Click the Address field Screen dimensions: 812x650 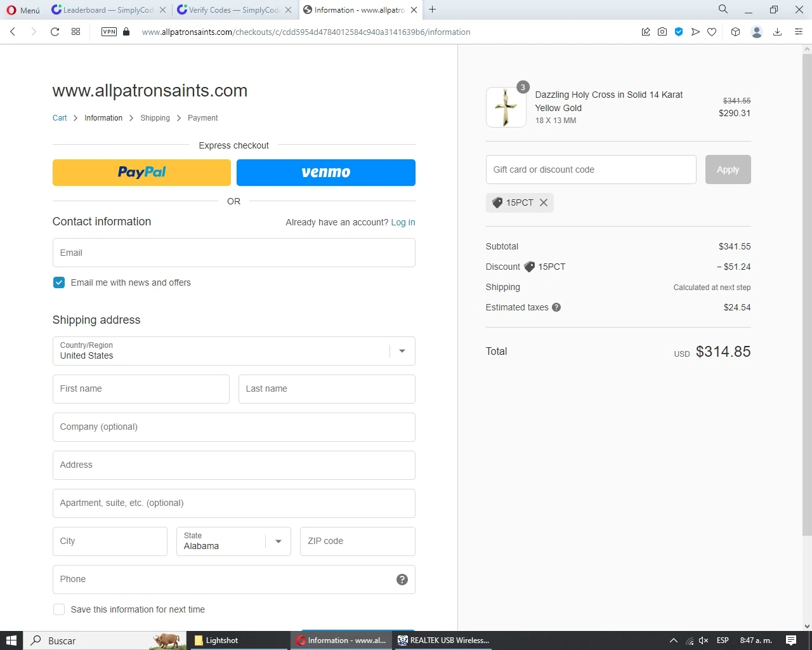[x=234, y=465]
